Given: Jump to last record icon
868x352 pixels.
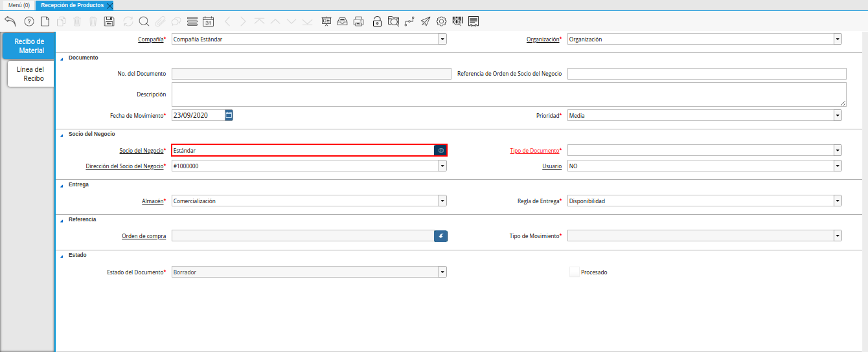Looking at the screenshot, I should [307, 21].
